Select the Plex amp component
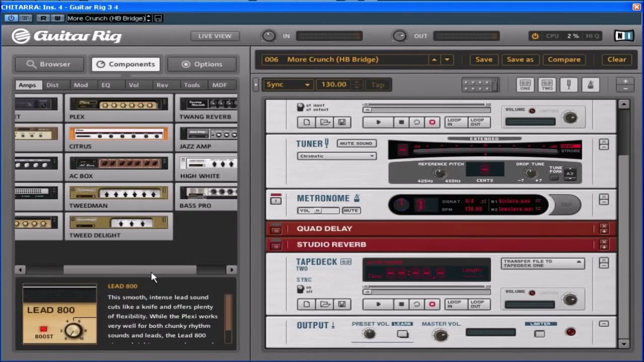Image resolution: width=644 pixels, height=362 pixels. pos(119,108)
